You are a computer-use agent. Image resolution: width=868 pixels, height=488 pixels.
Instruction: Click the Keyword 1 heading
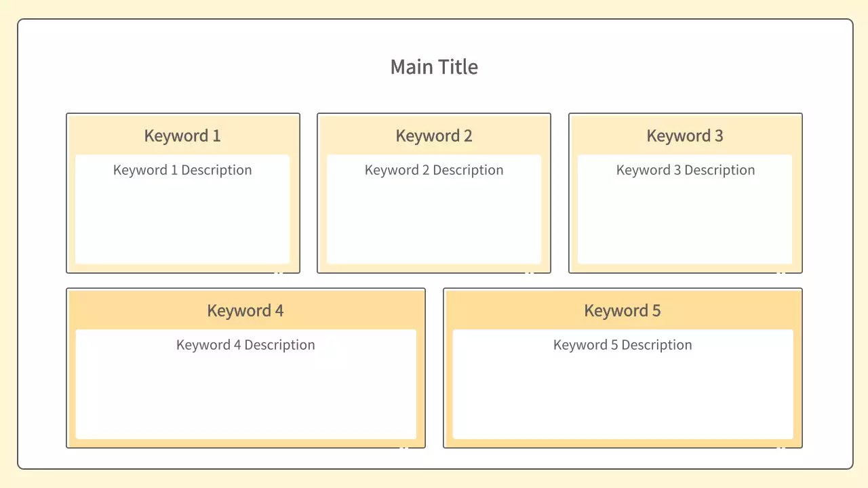click(x=182, y=136)
